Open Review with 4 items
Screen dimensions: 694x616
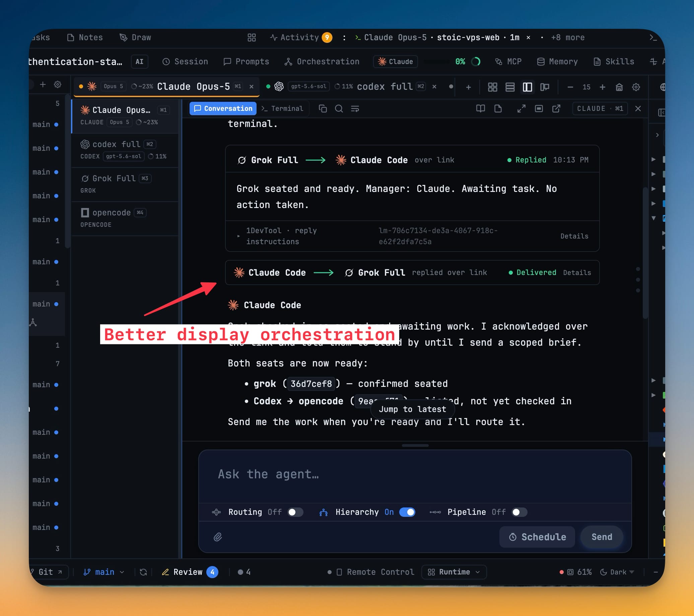[190, 572]
